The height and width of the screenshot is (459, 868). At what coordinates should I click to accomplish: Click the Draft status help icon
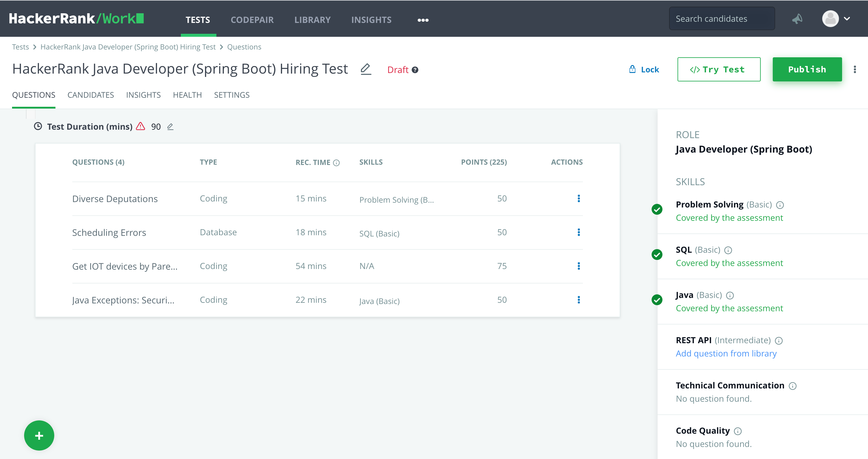click(x=415, y=70)
